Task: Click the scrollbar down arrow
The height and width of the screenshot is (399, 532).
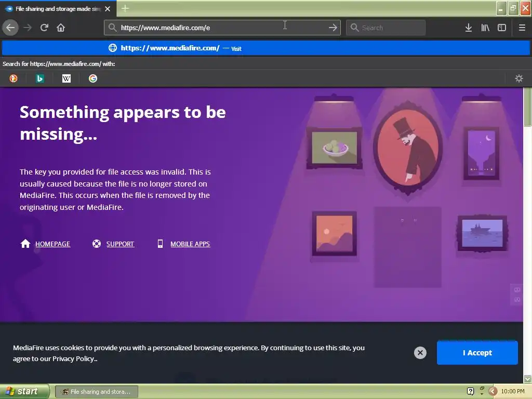Action: click(x=528, y=379)
